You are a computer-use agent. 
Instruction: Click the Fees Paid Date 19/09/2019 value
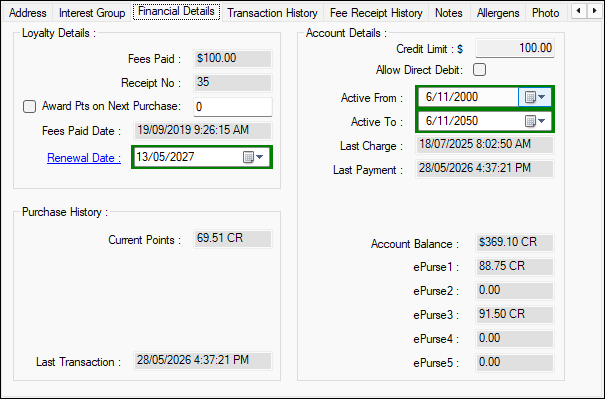tap(203, 130)
